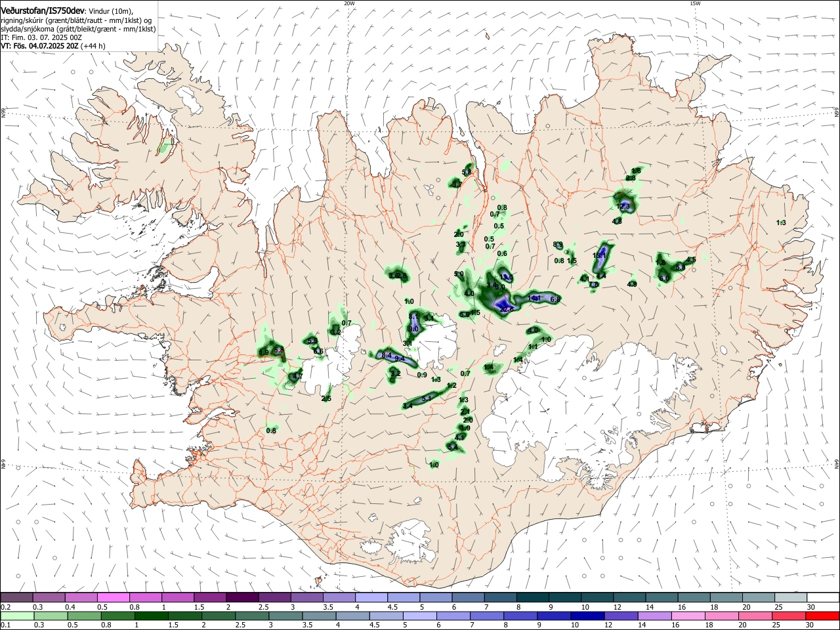Select the 0.3–0.5 green swatch in rain legend
Screen dimensions: 840x630
click(51, 616)
